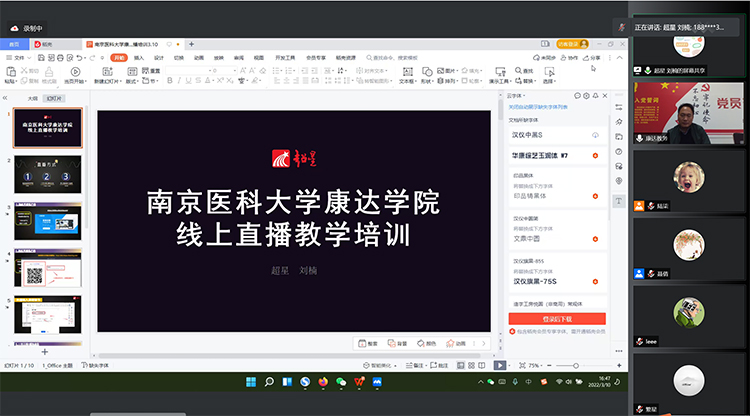
Task: Toggle Italic formatting
Action: tap(179, 81)
